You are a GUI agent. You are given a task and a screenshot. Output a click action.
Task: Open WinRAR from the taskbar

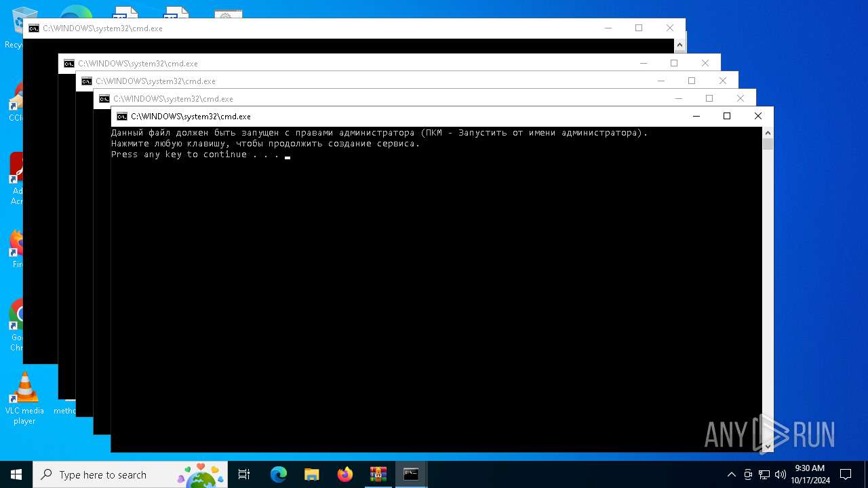[378, 474]
